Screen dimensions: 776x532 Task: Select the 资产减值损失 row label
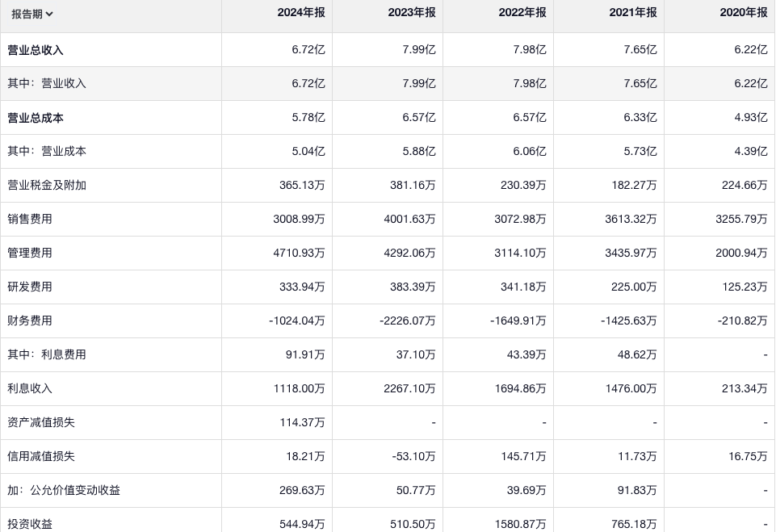tap(41, 422)
